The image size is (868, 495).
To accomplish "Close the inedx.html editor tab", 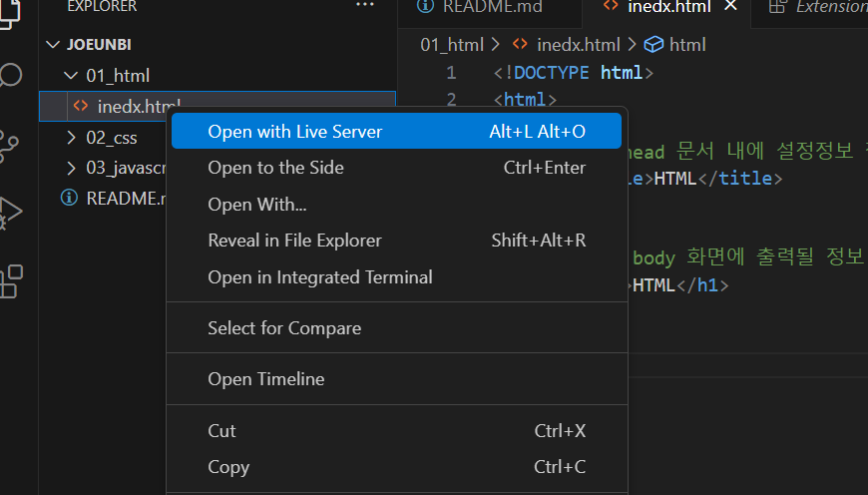I will 730,7.
